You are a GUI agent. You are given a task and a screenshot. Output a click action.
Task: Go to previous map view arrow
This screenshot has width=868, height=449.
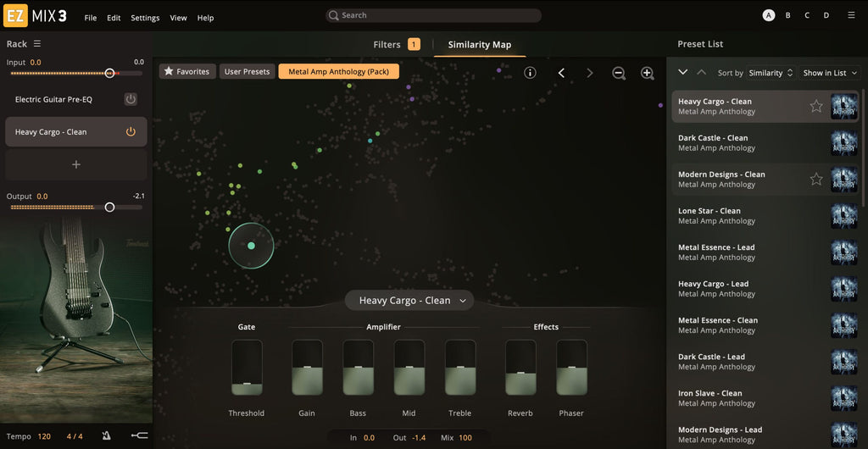tap(561, 73)
